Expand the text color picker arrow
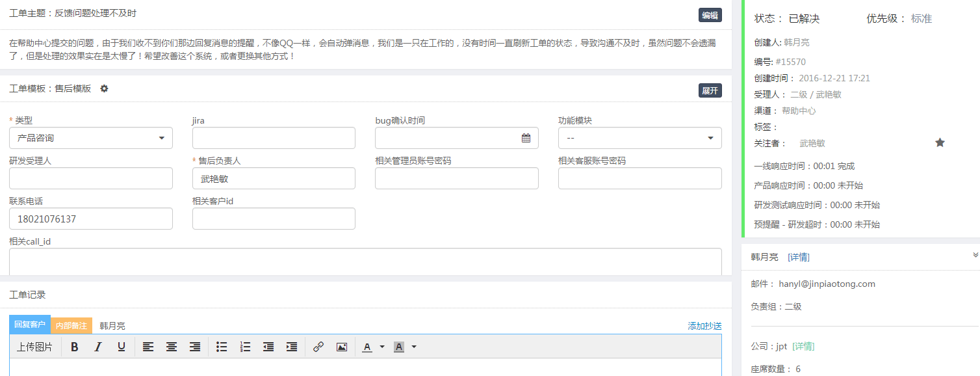 coord(382,347)
